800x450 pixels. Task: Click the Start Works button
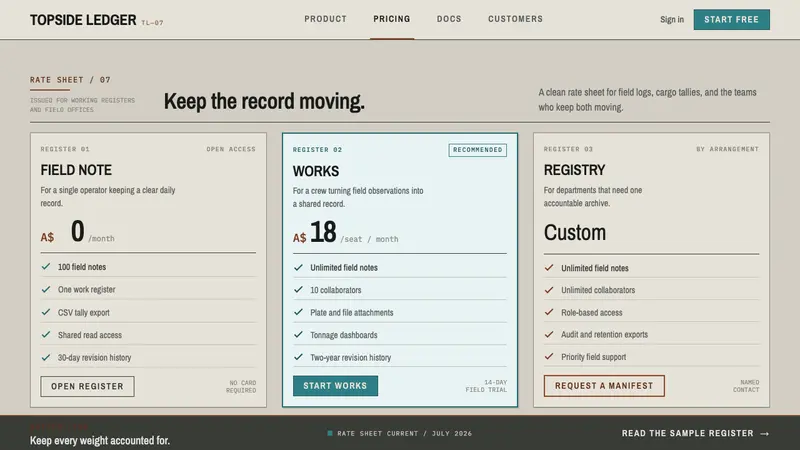pos(335,386)
